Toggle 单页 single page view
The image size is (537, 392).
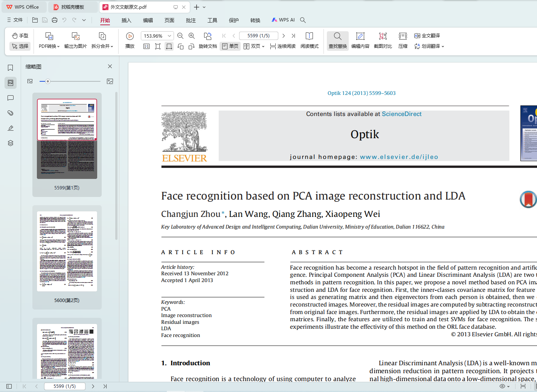coord(230,46)
